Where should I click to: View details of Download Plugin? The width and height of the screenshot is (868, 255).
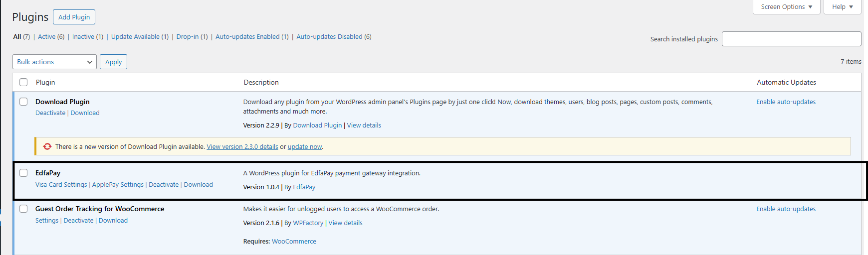point(364,126)
